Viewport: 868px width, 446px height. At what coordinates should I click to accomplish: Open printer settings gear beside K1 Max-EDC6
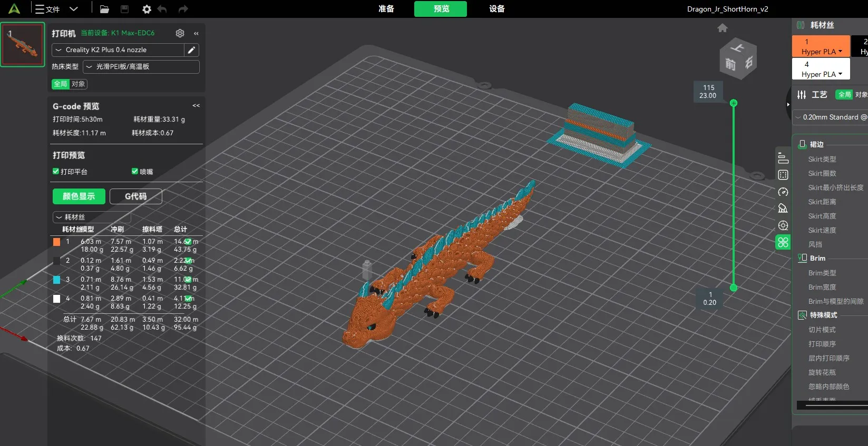(x=180, y=33)
